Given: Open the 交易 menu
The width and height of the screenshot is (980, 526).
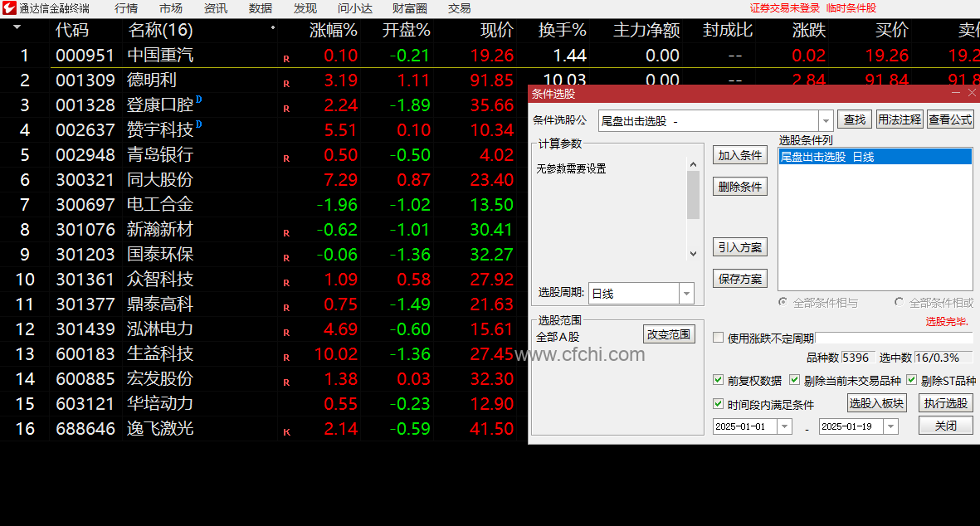Looking at the screenshot, I should click(460, 9).
